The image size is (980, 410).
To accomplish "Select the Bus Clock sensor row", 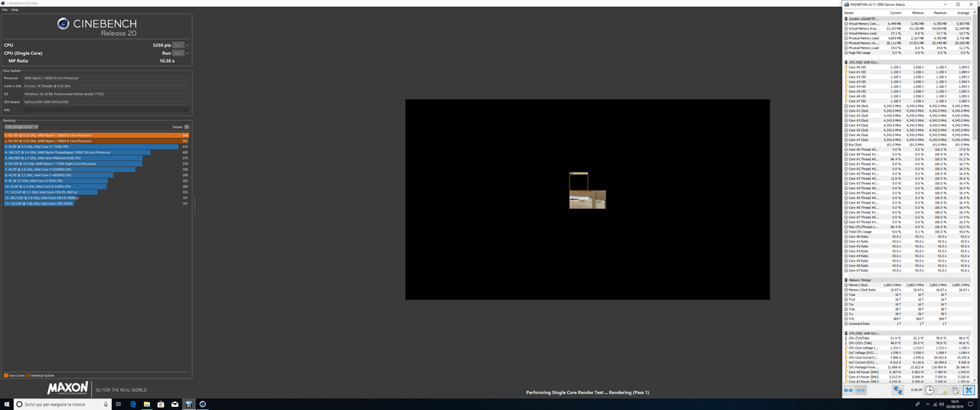I will click(x=908, y=145).
